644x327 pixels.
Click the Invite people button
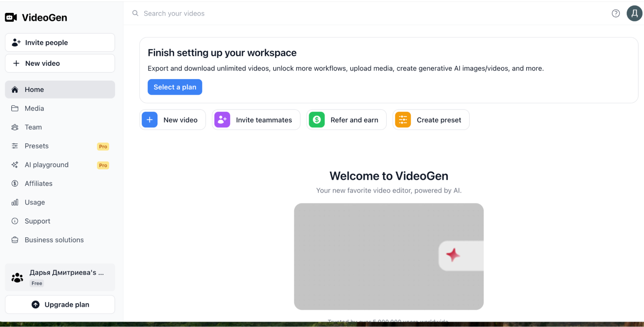pyautogui.click(x=60, y=43)
